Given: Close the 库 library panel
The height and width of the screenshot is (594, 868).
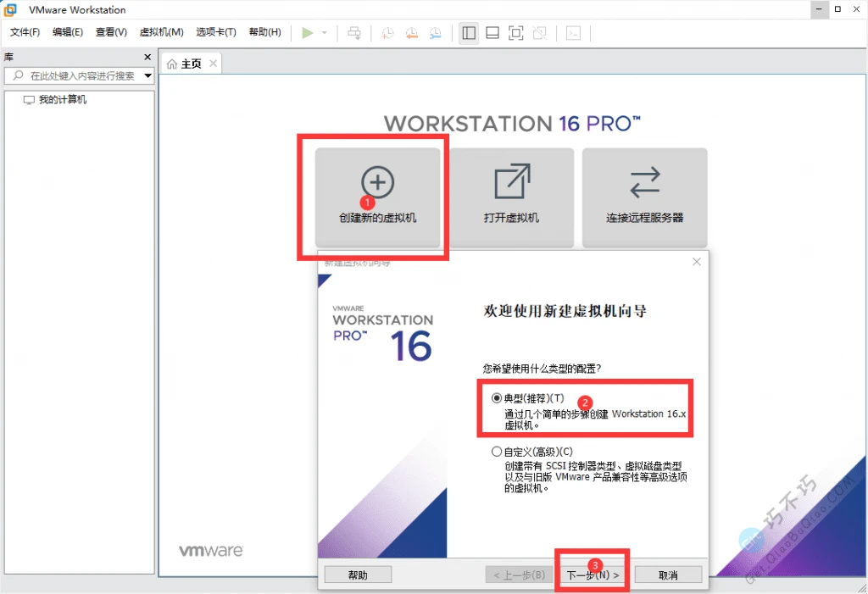Looking at the screenshot, I should point(147,57).
